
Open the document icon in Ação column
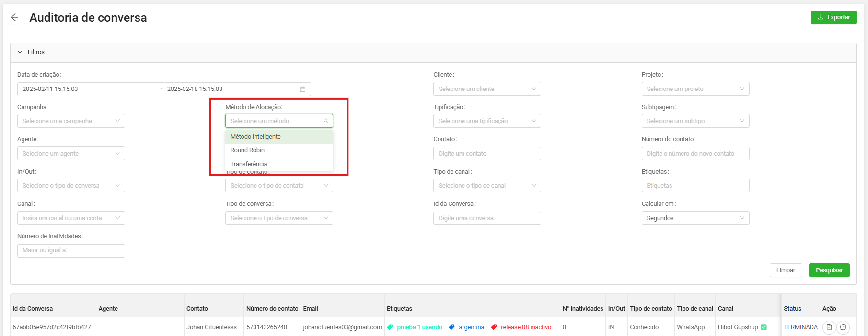[829, 327]
